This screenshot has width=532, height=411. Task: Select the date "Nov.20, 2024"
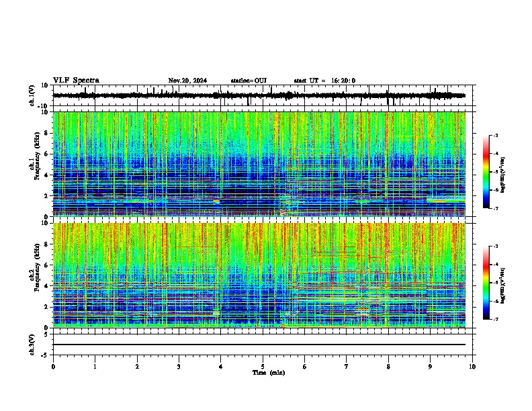tap(187, 81)
